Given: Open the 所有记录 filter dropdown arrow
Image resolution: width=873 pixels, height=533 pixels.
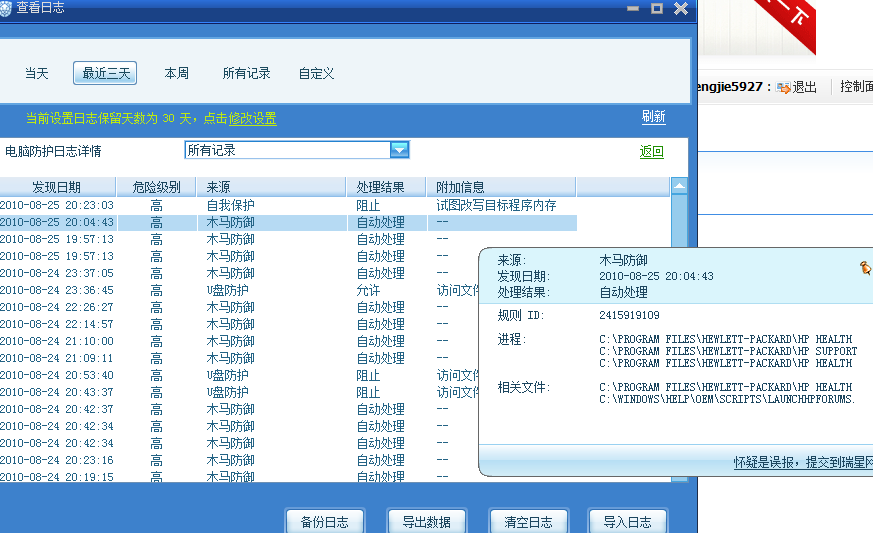Looking at the screenshot, I should coord(400,149).
